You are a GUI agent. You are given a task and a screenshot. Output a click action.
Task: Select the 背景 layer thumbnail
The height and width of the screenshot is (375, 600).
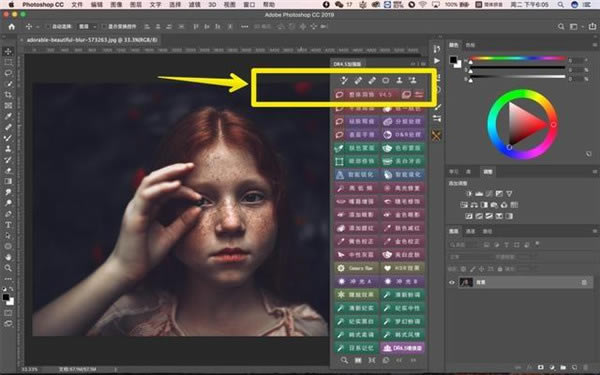pyautogui.click(x=466, y=282)
